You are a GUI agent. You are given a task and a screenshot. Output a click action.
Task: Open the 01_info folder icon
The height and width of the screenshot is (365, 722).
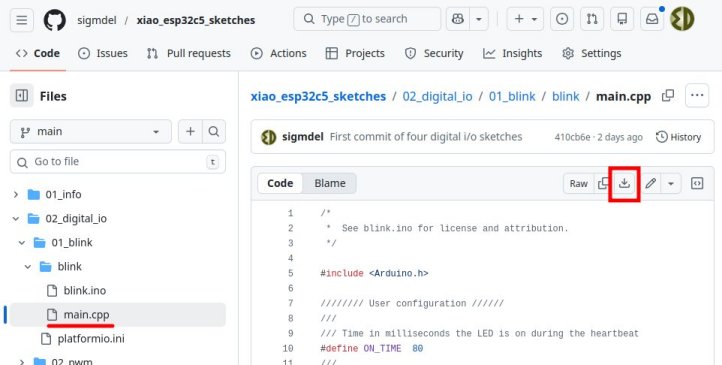click(34, 195)
